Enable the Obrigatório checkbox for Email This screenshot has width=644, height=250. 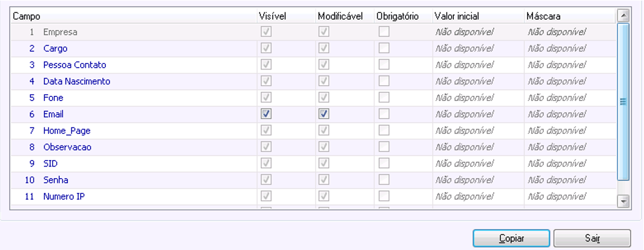point(384,114)
